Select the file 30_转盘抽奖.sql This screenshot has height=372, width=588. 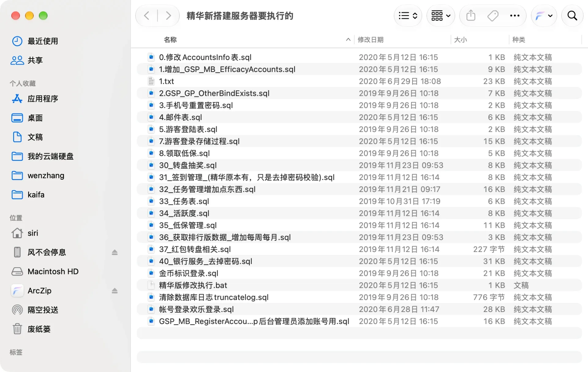pyautogui.click(x=359, y=165)
